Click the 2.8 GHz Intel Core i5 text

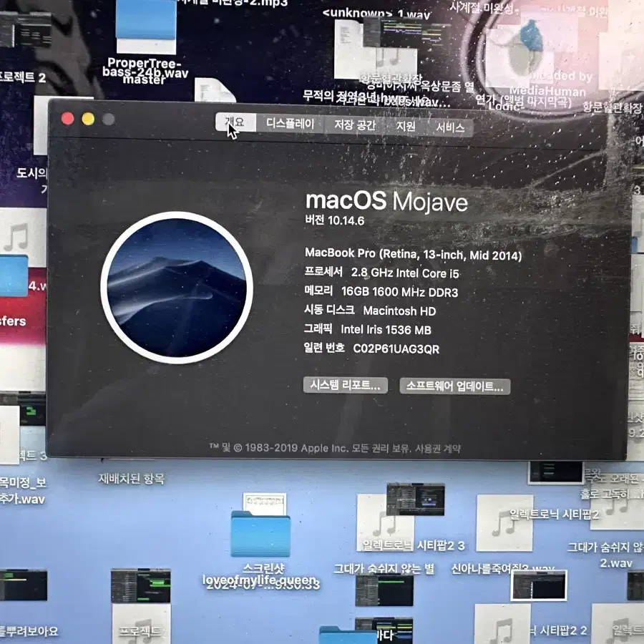(x=405, y=273)
